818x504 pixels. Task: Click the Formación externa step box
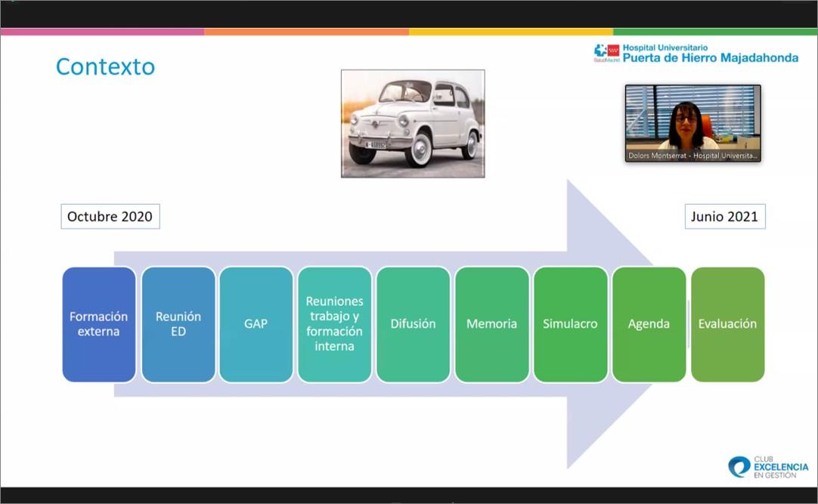99,324
